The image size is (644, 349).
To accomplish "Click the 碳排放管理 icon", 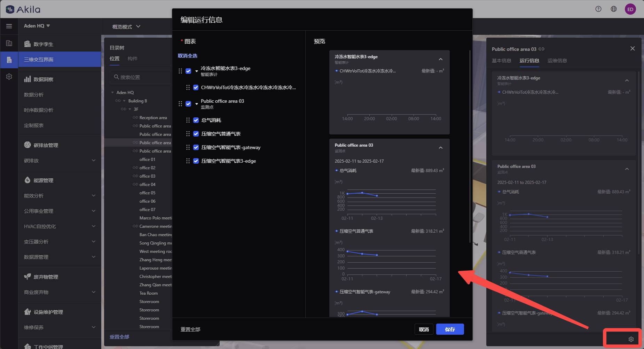I will click(28, 145).
